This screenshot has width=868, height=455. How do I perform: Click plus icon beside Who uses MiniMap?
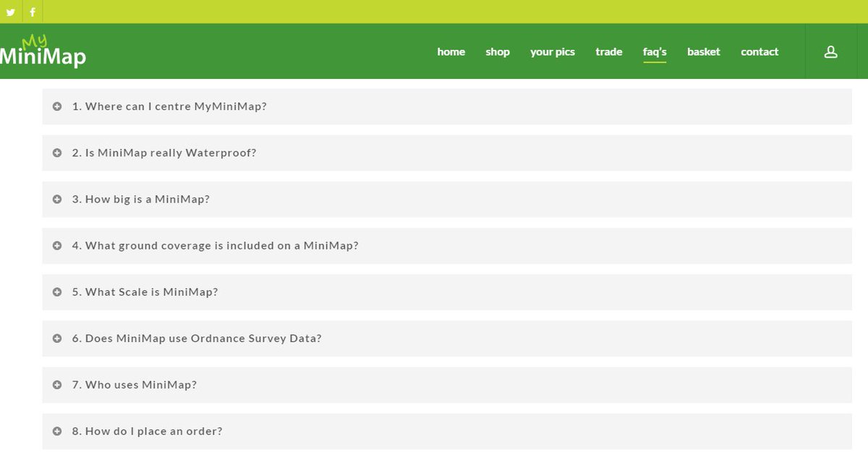pyautogui.click(x=57, y=385)
